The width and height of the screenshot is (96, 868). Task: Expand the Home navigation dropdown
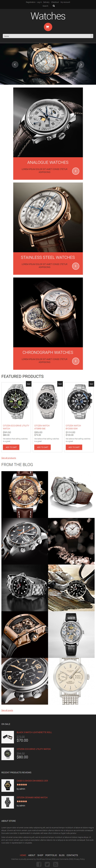click(48, 36)
